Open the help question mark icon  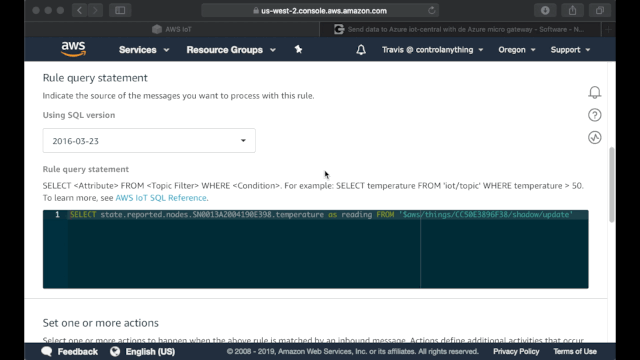click(x=595, y=115)
